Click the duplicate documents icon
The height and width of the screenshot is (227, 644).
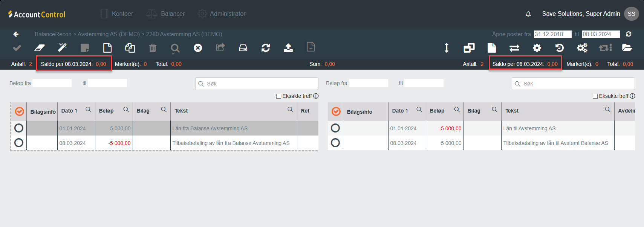130,48
